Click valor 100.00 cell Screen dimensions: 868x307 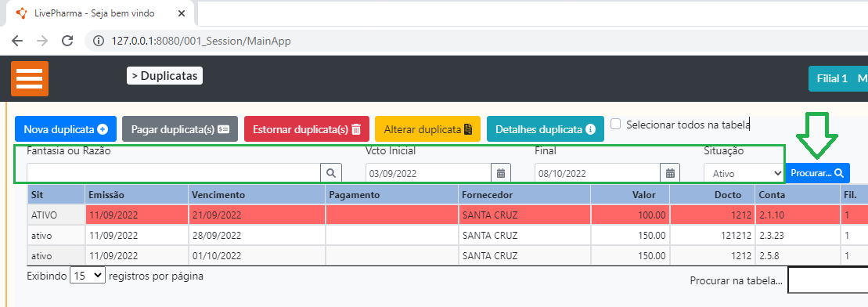coord(630,215)
